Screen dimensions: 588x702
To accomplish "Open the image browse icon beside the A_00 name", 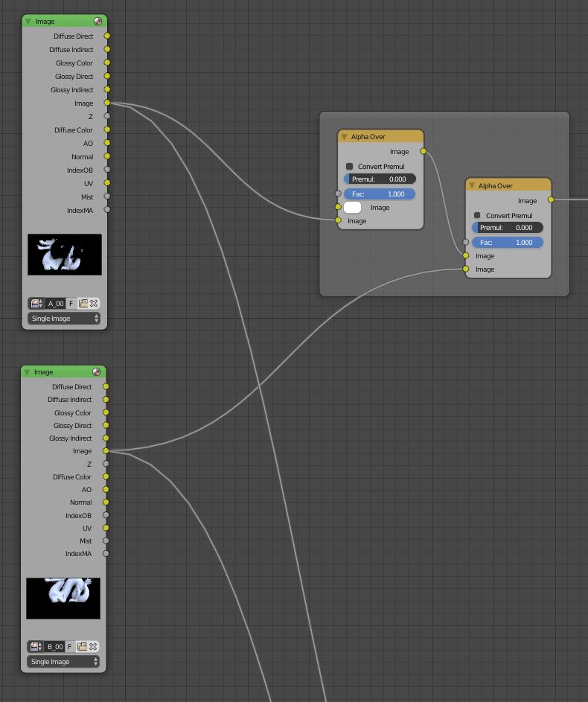I will 36,304.
